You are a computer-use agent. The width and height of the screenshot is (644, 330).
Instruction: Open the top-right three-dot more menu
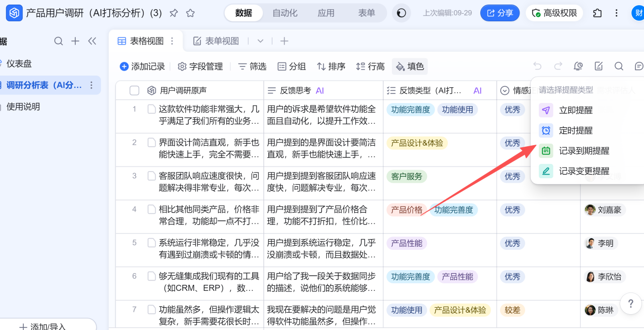[617, 13]
